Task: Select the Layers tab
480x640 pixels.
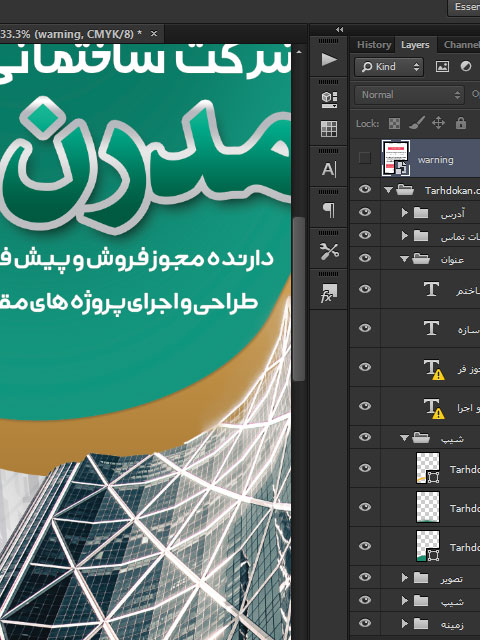Action: tap(415, 45)
